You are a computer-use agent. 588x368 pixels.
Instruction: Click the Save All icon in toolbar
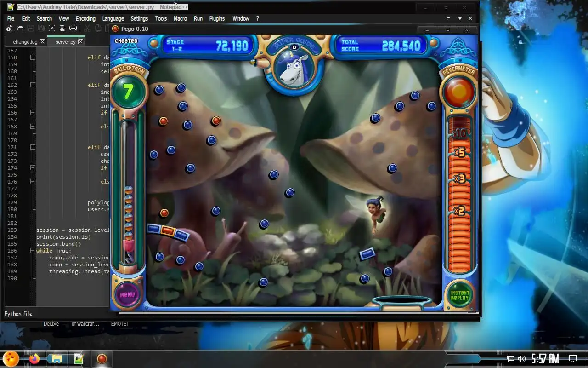[41, 28]
